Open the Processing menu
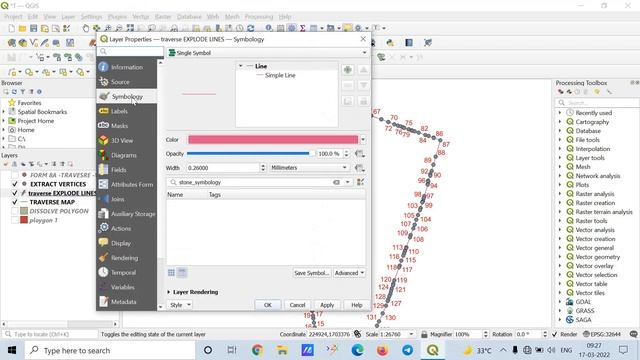 (259, 17)
